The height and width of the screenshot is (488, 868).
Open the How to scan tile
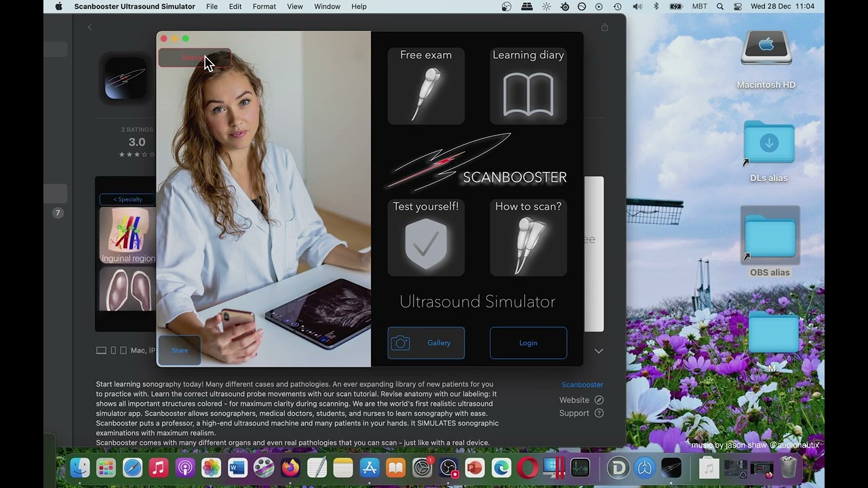pyautogui.click(x=528, y=237)
